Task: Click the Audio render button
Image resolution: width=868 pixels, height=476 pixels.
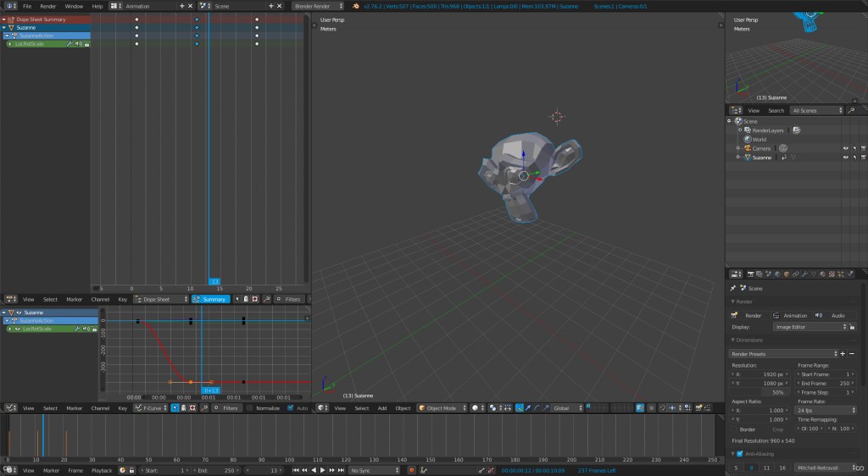Action: tap(833, 316)
